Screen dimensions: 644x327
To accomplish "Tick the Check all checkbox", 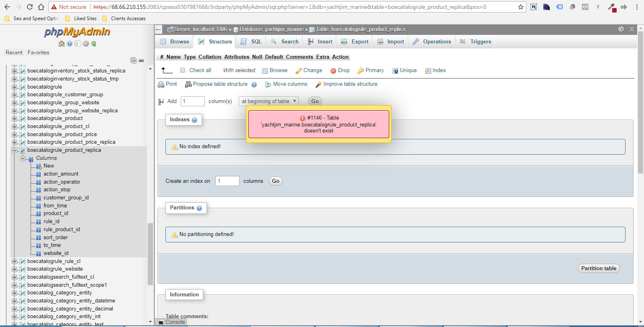I will (x=183, y=70).
